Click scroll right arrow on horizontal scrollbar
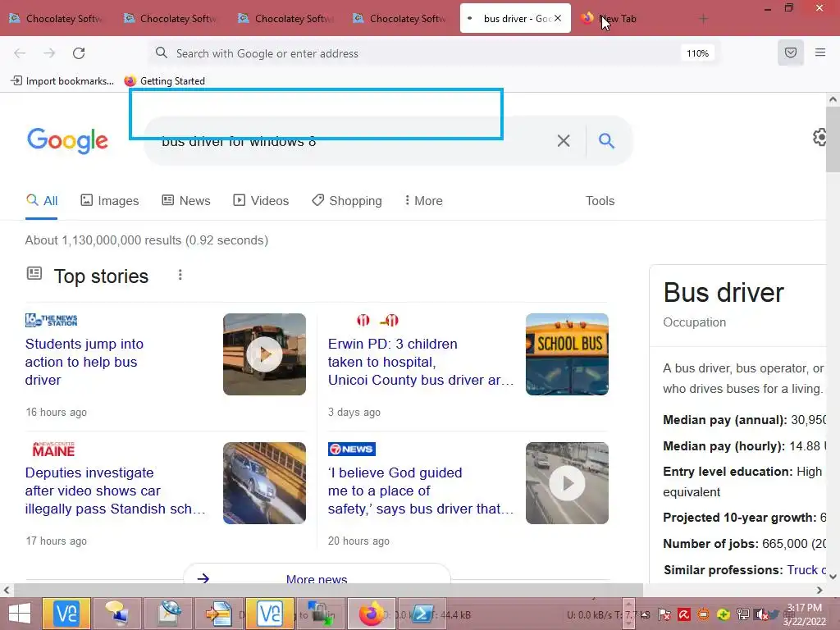The image size is (840, 630). [x=819, y=590]
